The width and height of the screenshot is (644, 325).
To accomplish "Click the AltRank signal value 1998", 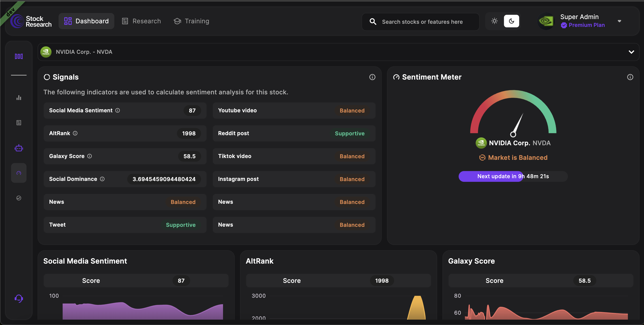I will coord(189,133).
